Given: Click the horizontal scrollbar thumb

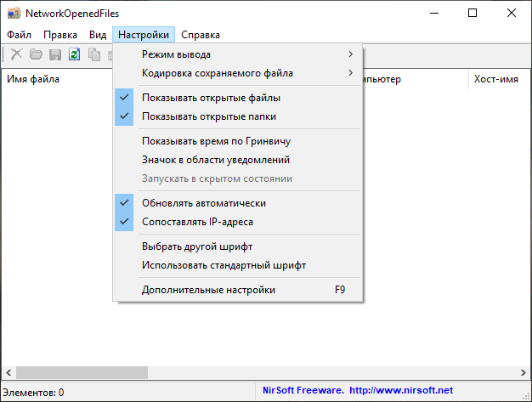Looking at the screenshot, I should pyautogui.click(x=82, y=372).
